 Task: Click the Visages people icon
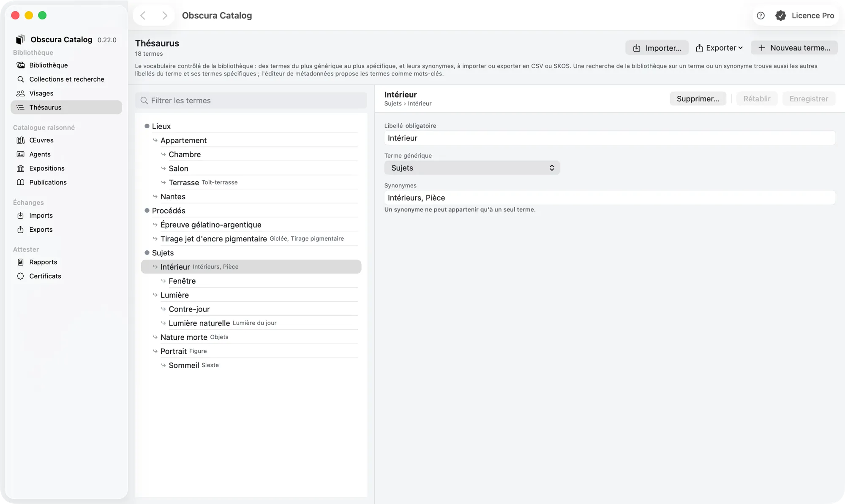click(20, 93)
